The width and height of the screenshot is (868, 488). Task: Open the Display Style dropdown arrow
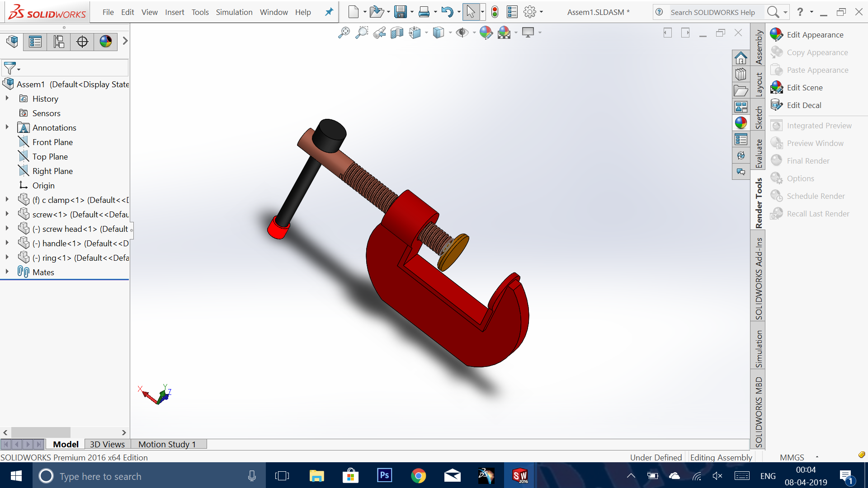tap(450, 33)
